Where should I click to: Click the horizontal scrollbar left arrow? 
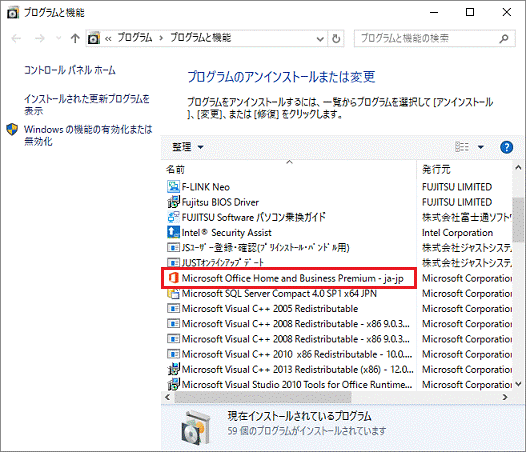point(167,397)
